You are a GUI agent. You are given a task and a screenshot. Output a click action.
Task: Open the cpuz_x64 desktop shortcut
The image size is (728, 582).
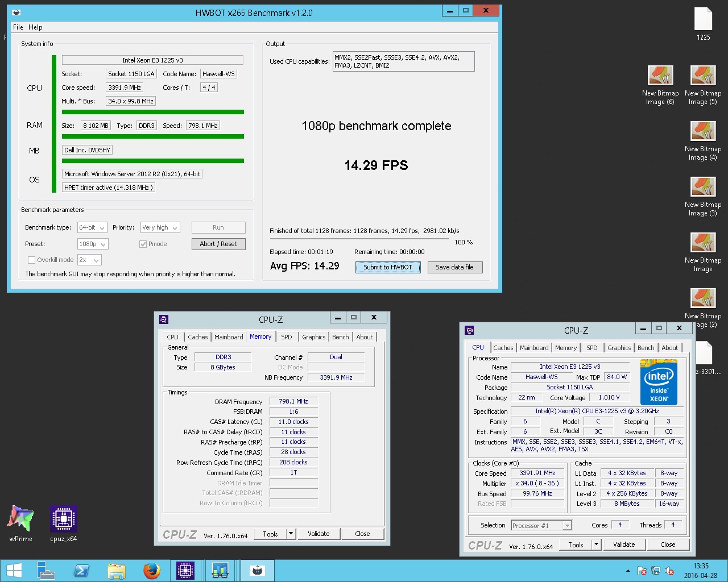pyautogui.click(x=63, y=523)
